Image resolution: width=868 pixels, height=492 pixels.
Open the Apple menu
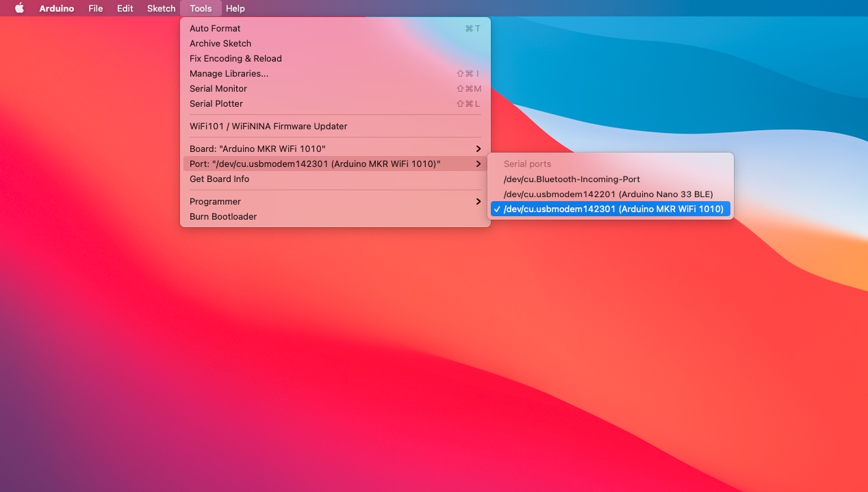point(19,8)
